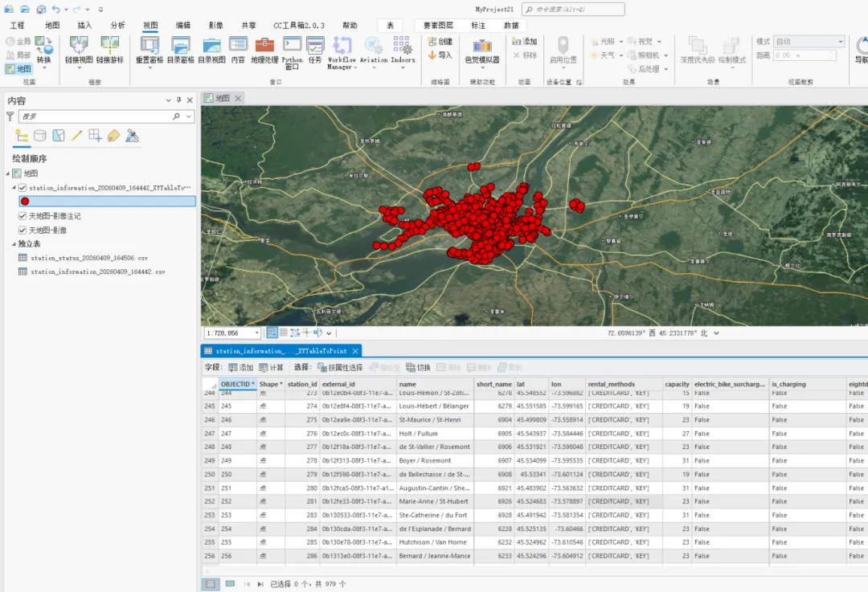Screen dimensions: 868x592
Task: Expand the 模式 mode combo box
Action: pyautogui.click(x=841, y=42)
